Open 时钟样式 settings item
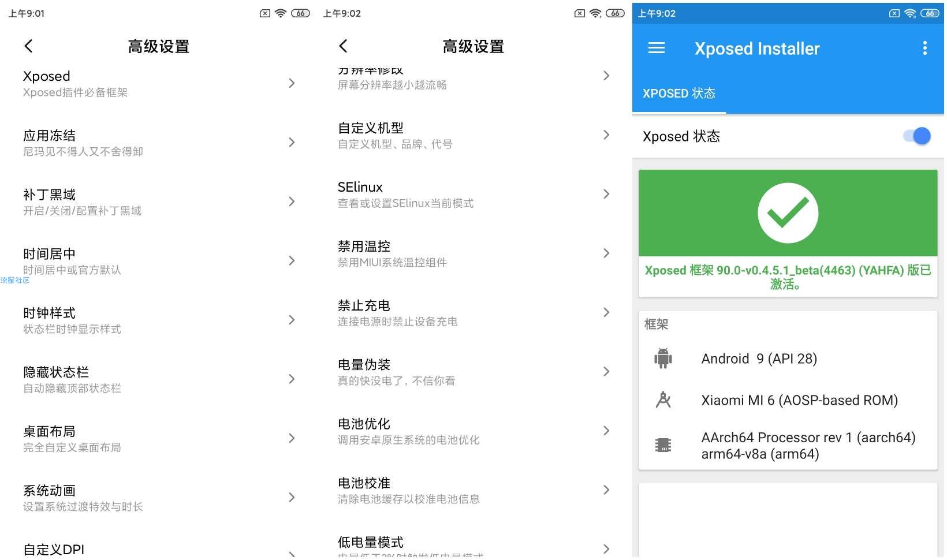The width and height of the screenshot is (947, 560). 157,320
